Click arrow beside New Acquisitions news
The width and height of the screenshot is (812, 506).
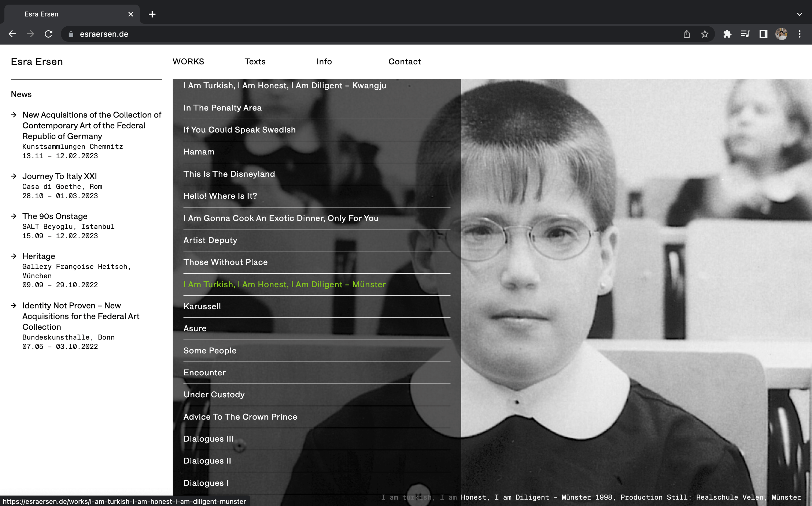coord(14,115)
